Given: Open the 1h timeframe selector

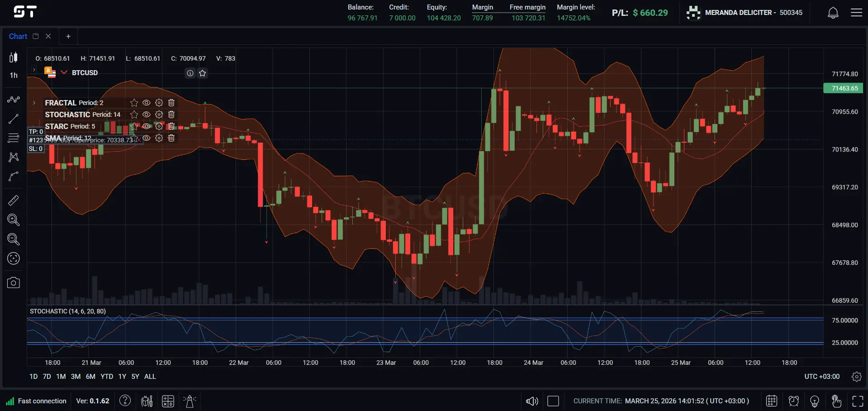Looking at the screenshot, I should tap(14, 75).
